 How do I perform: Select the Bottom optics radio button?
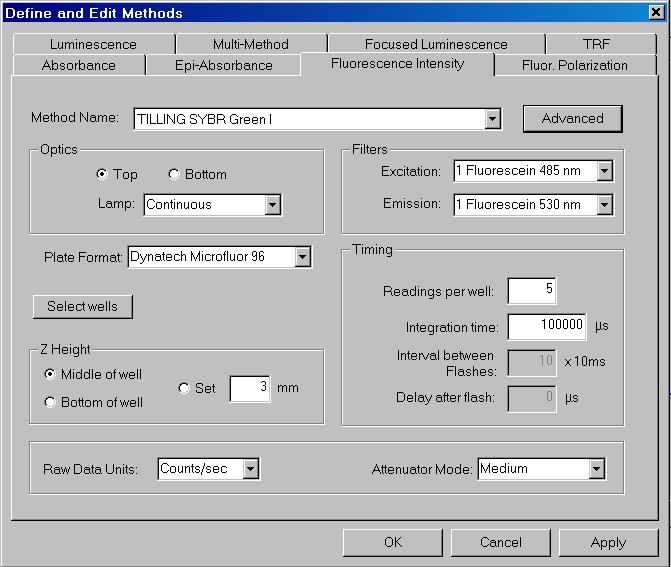(174, 174)
